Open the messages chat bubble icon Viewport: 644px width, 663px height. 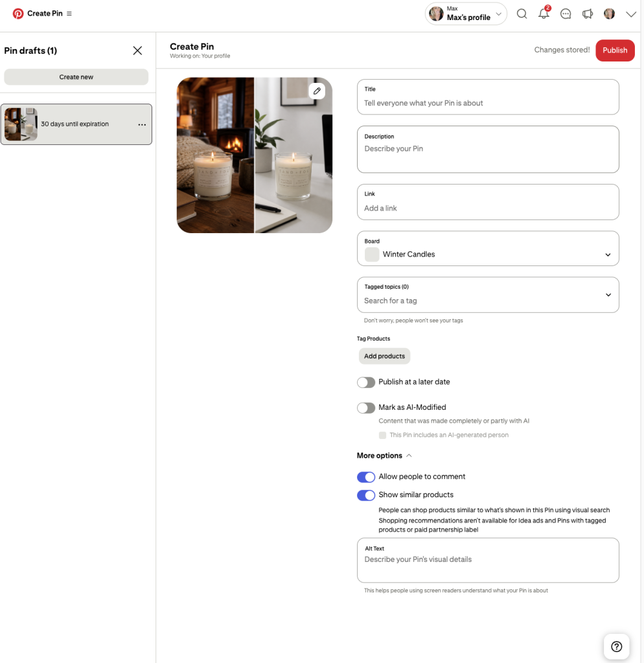566,14
